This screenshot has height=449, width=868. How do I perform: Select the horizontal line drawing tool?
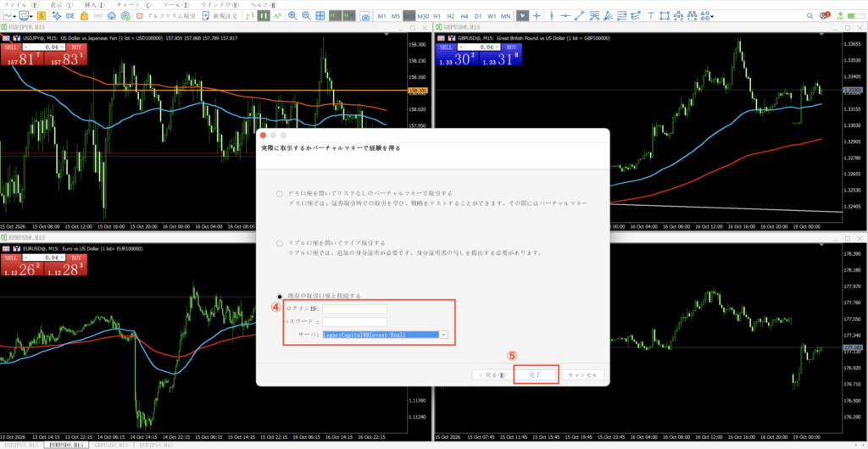565,16
